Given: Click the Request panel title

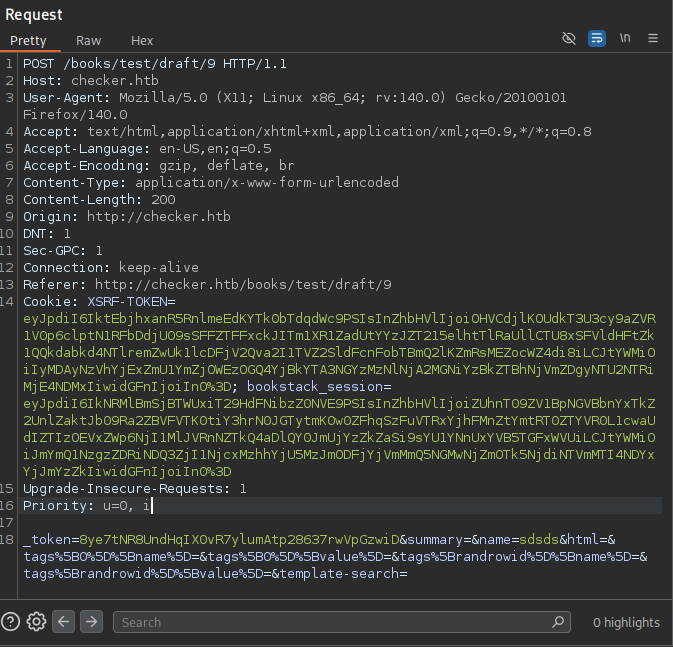Looking at the screenshot, I should pos(34,14).
